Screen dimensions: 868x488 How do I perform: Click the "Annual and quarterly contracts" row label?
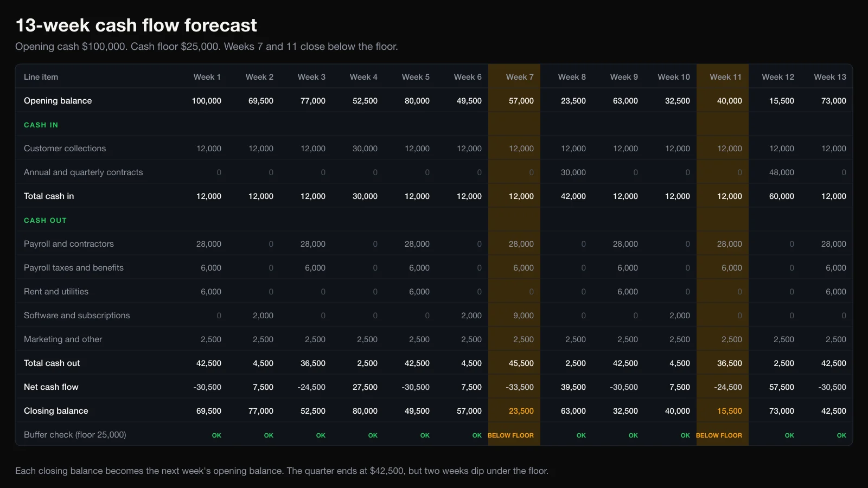pyautogui.click(x=83, y=172)
